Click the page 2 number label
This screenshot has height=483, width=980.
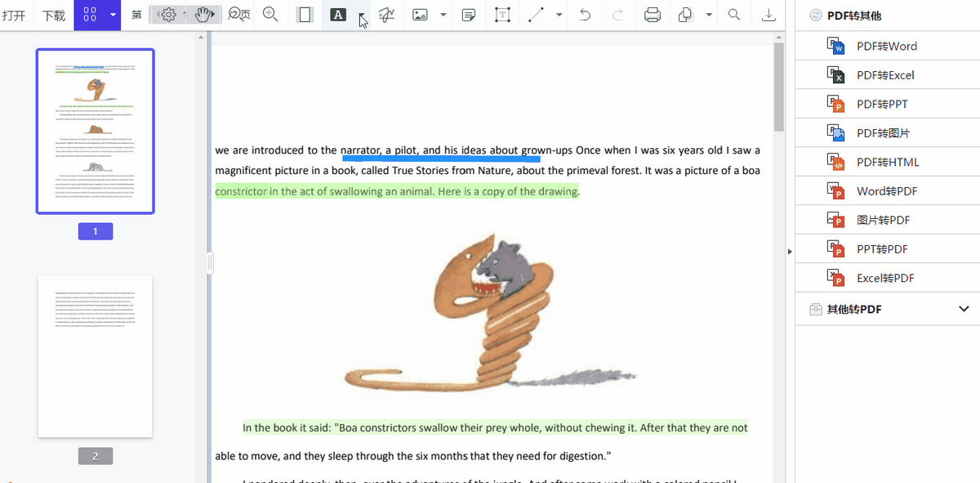tap(96, 456)
